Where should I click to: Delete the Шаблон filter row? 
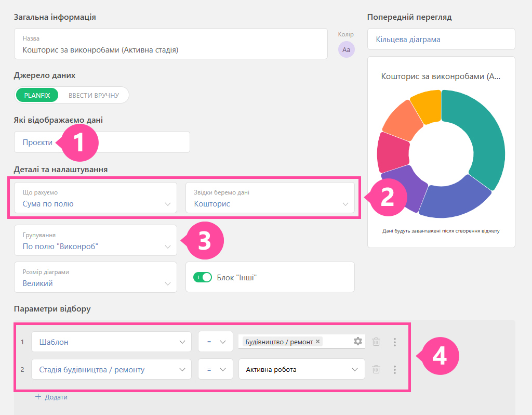point(376,342)
